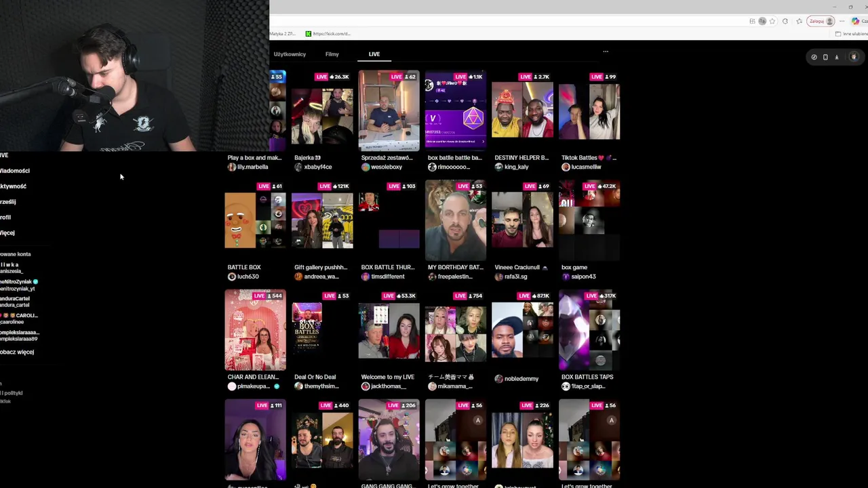Open the browser's three-dot settings menu

pyautogui.click(x=842, y=21)
